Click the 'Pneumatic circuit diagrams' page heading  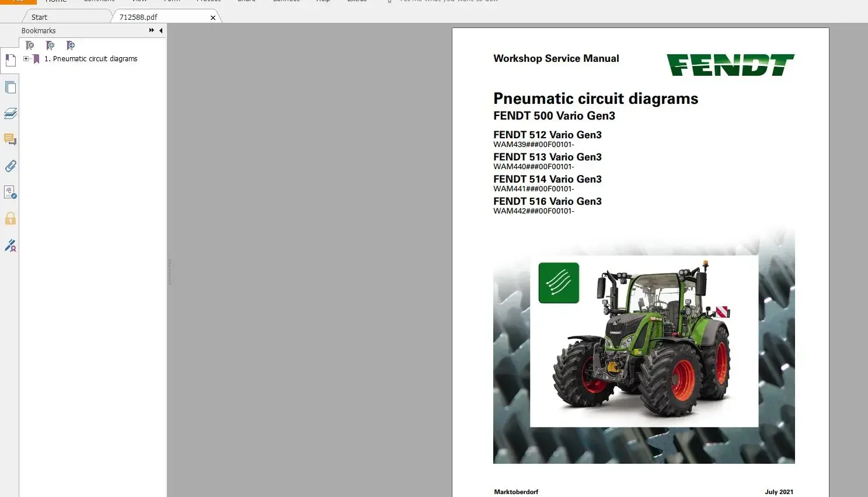596,99
